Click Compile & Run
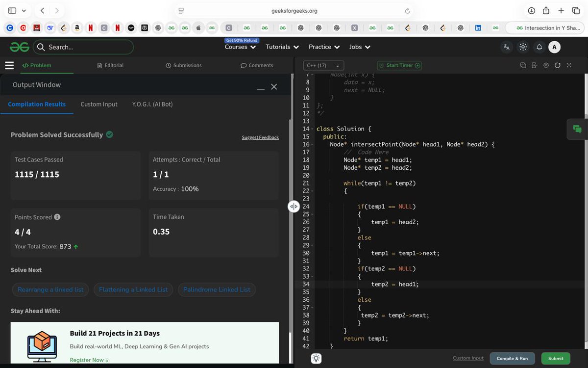The image size is (588, 368). [512, 358]
